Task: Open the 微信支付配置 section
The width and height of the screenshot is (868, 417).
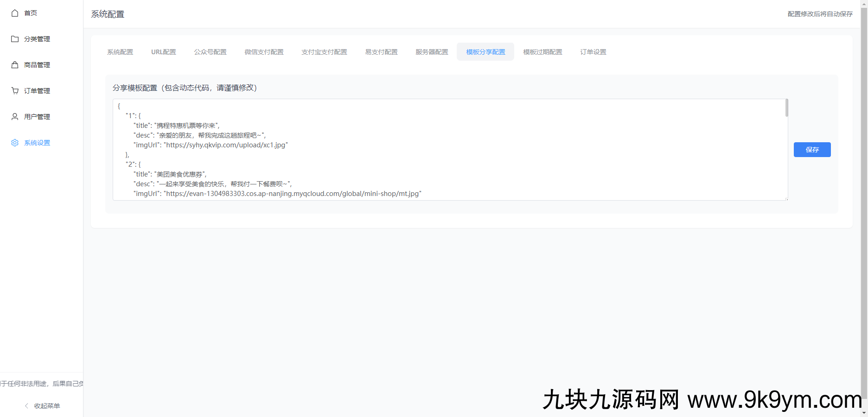Action: 264,52
